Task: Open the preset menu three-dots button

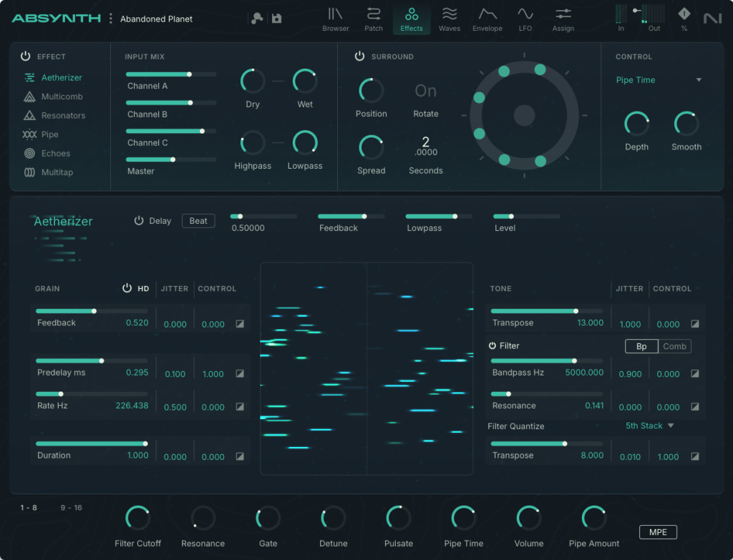Action: coord(110,19)
